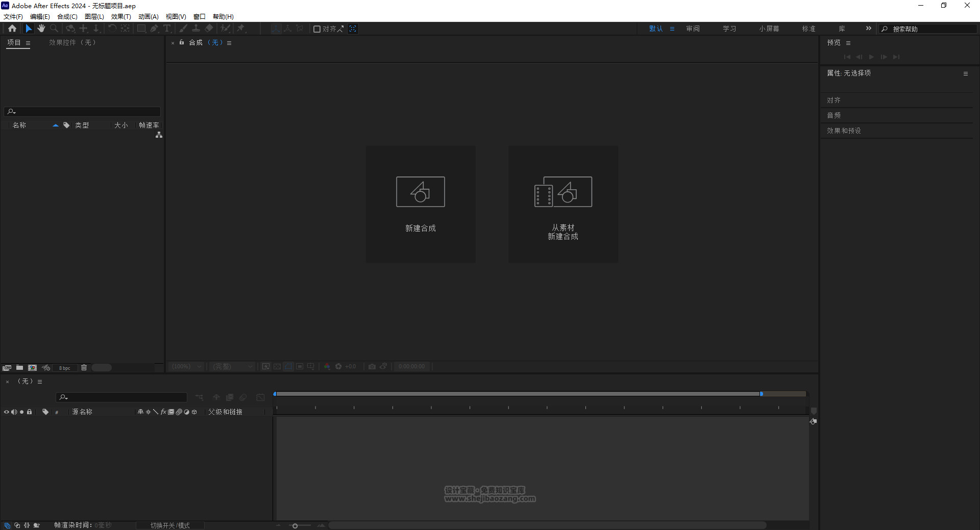Select the Eraser tool
This screenshot has height=530, width=980.
209,29
